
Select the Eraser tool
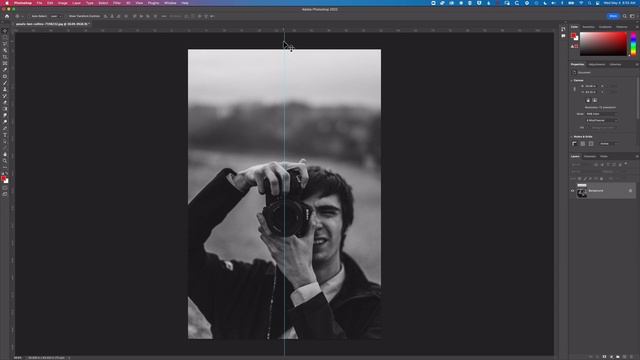[5, 102]
